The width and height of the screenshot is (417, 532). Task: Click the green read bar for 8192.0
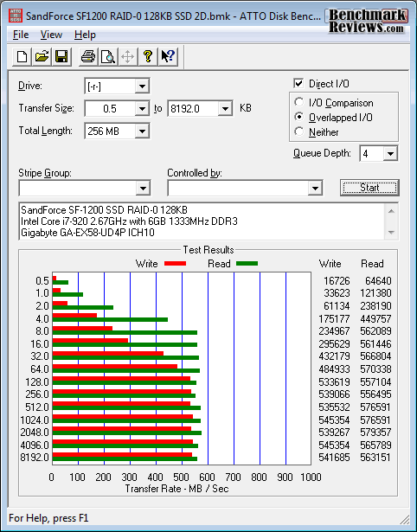tap(125, 459)
